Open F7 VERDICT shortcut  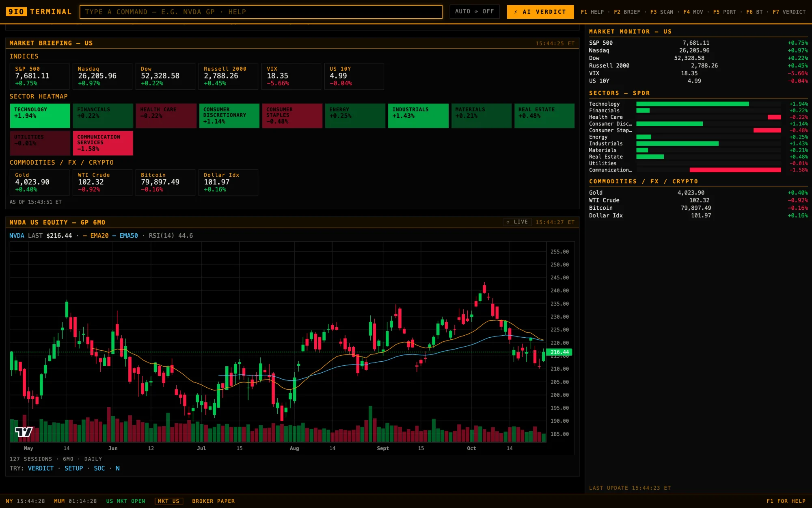789,12
